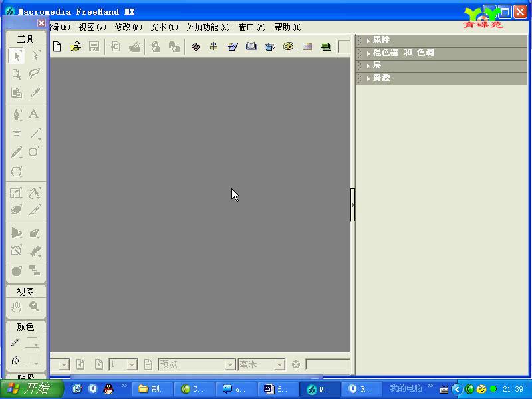Open the Swatches grid icon
The height and width of the screenshot is (399, 532).
pos(307,46)
